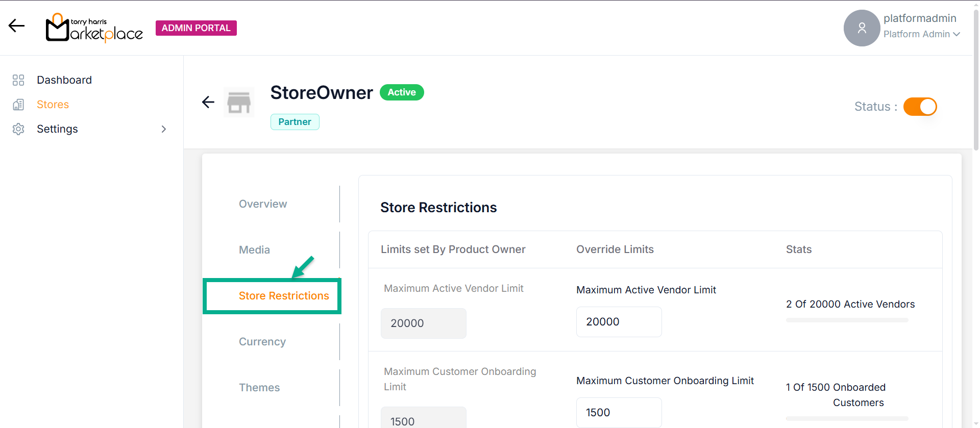
Task: Click the override Maximum Active Vendor Limit field
Action: [619, 322]
